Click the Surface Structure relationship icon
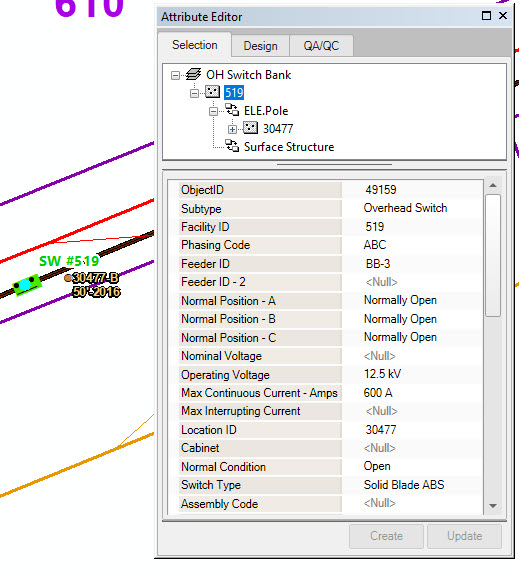 [232, 146]
